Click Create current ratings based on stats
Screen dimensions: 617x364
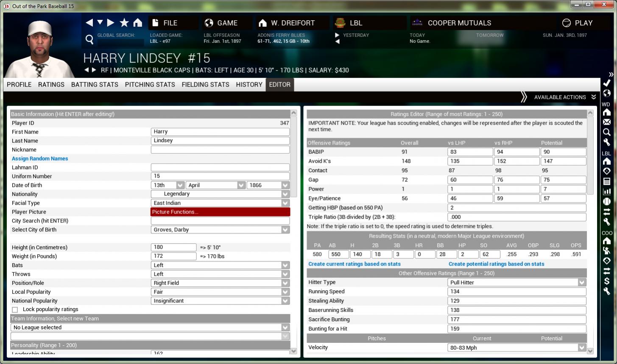(x=355, y=264)
